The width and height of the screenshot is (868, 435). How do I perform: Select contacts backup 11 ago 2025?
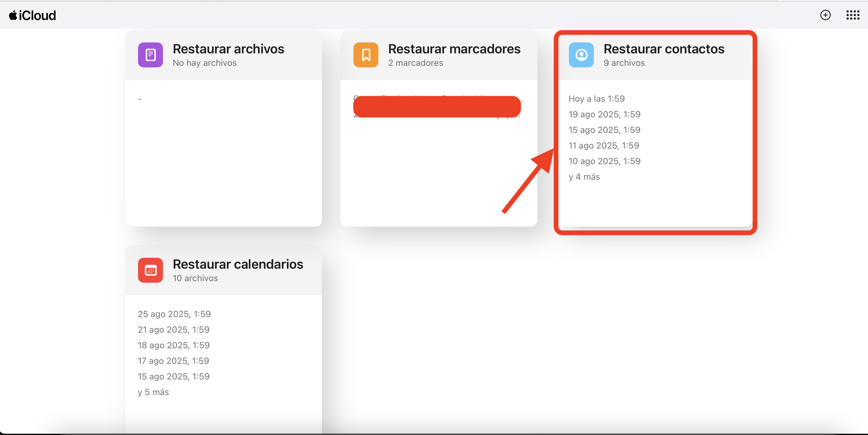coord(604,145)
